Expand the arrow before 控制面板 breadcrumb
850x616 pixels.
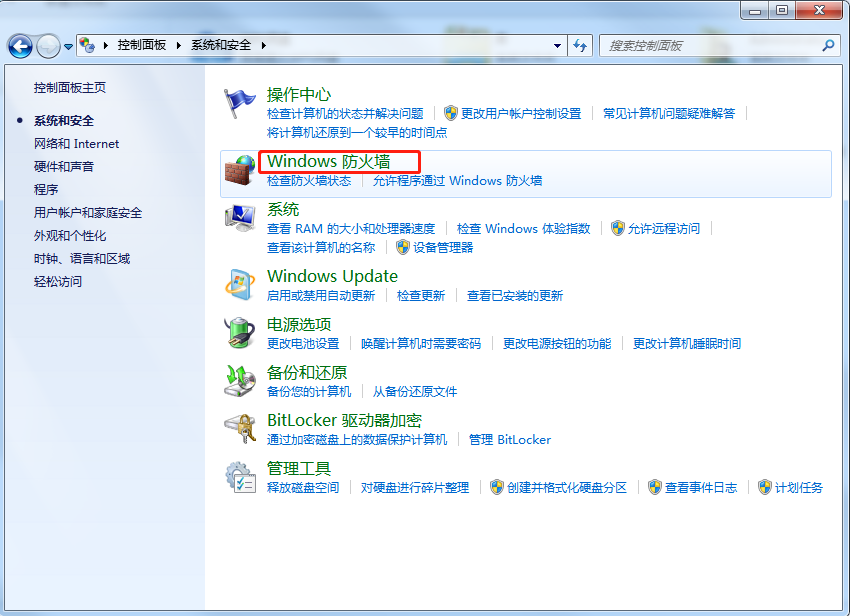pos(106,46)
